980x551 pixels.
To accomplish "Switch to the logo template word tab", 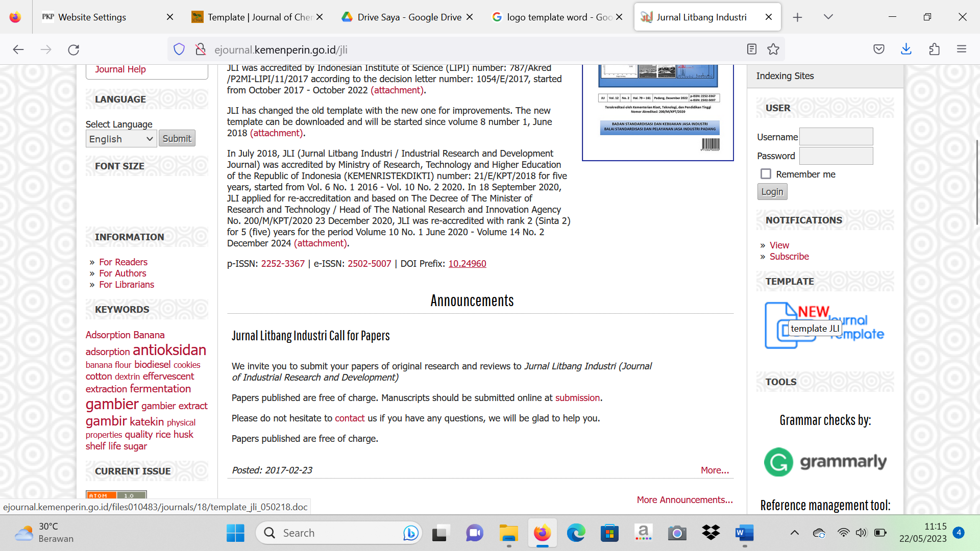I will pyautogui.click(x=557, y=17).
